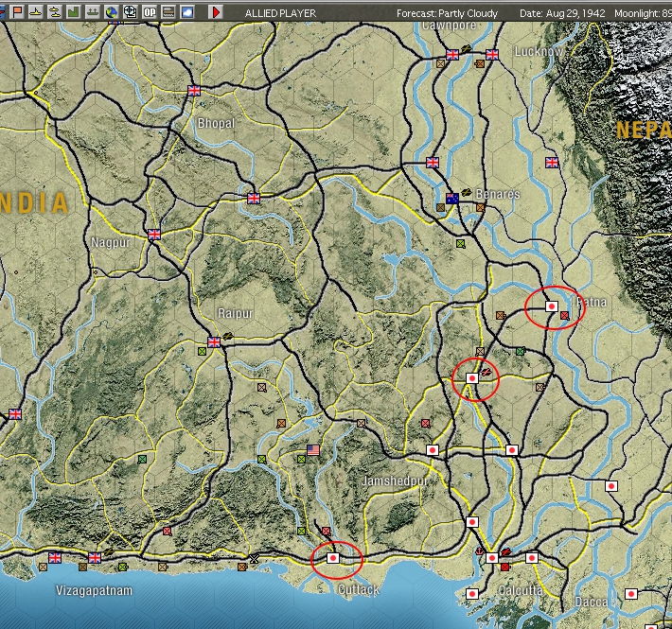Select the British flag base at Nagpur
Screen dimensions: 672x629
[154, 235]
